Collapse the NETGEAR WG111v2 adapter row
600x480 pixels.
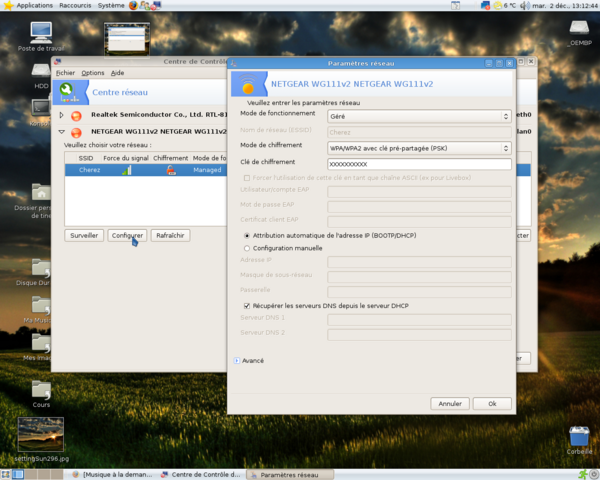pyautogui.click(x=61, y=132)
